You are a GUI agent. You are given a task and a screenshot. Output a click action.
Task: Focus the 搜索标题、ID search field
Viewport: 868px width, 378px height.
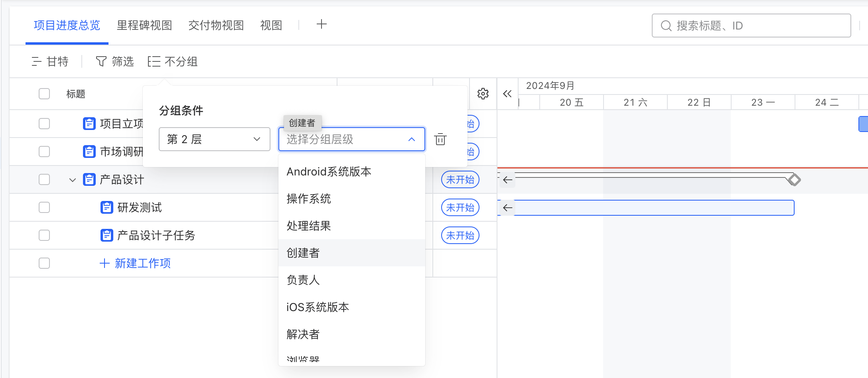[x=752, y=26]
